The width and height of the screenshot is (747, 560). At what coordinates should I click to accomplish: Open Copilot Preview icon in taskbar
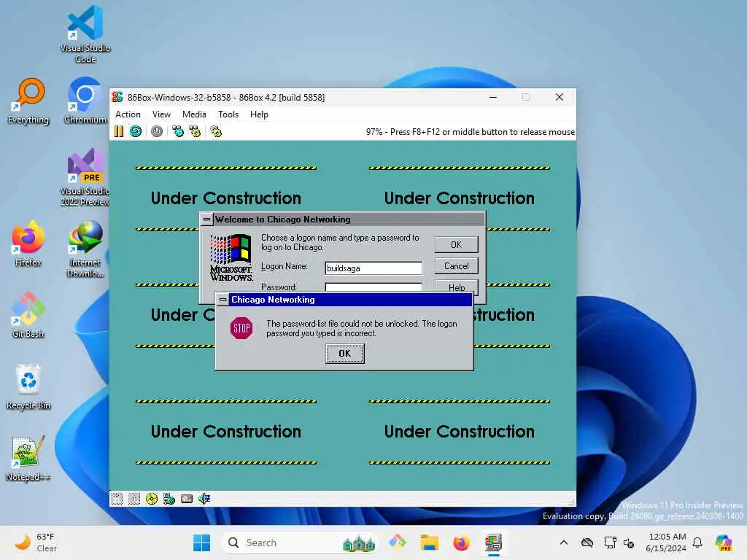pyautogui.click(x=724, y=542)
